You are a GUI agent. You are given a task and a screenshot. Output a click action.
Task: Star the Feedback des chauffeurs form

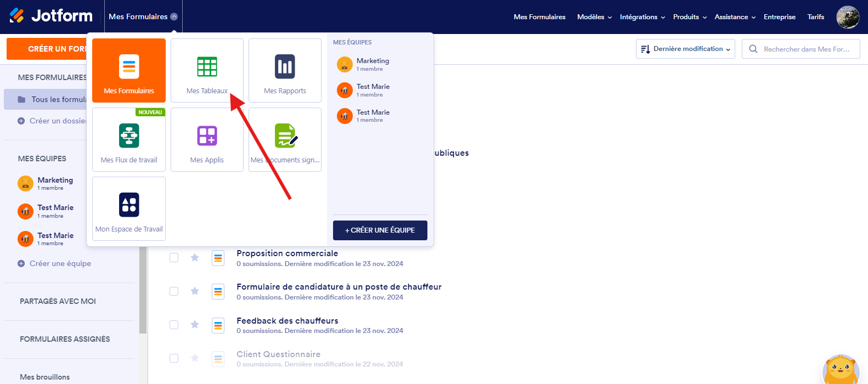(195, 324)
